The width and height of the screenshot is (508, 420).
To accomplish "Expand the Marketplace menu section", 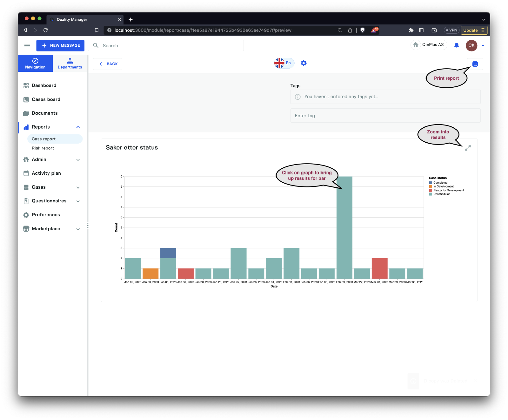I will point(78,229).
